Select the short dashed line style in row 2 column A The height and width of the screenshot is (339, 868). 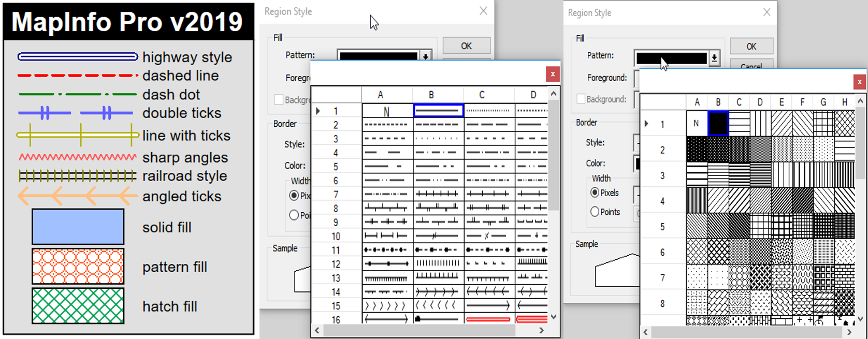pos(387,125)
